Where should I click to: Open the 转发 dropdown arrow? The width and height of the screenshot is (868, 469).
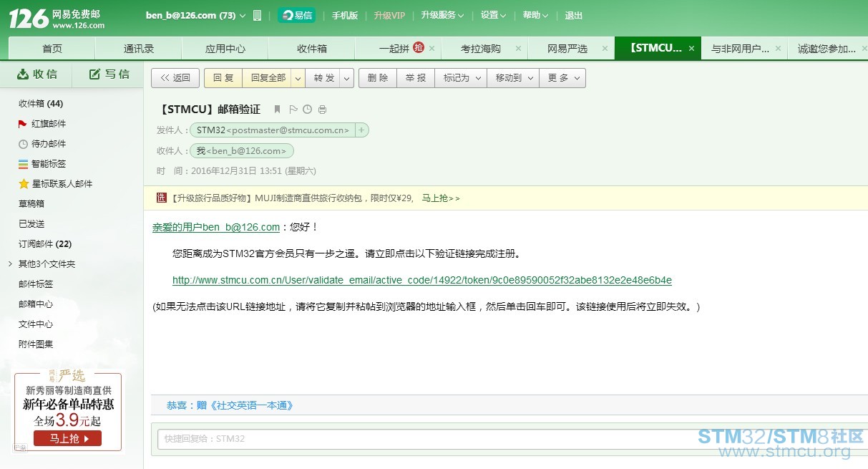pos(346,78)
